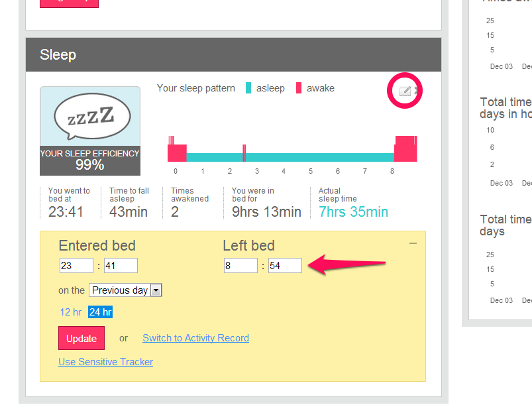
Task: Switch time format to 12 hr
Action: (71, 312)
